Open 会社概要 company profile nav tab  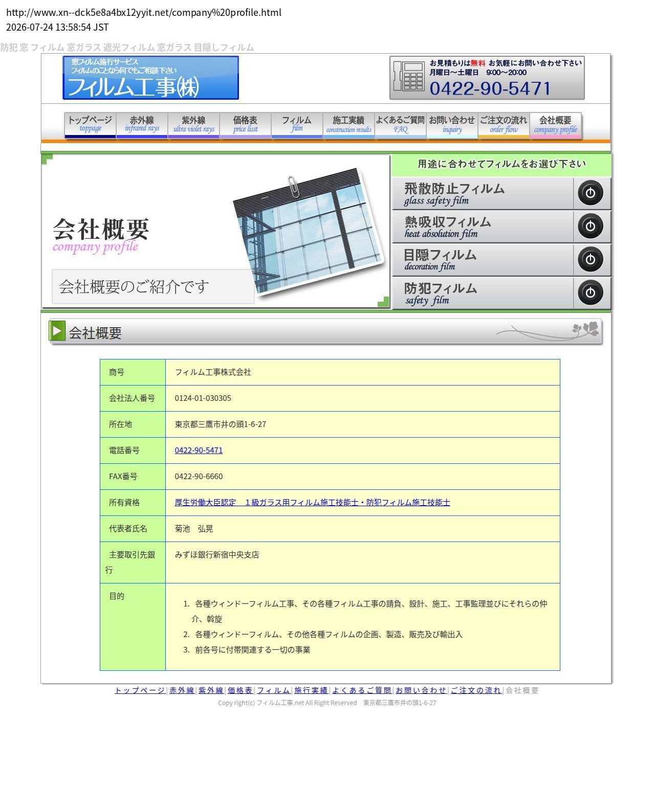(x=555, y=125)
